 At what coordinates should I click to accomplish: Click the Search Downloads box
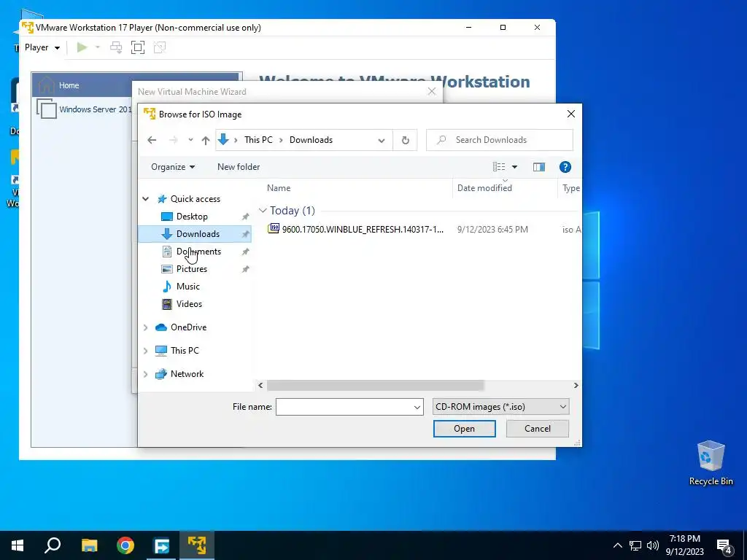(499, 140)
